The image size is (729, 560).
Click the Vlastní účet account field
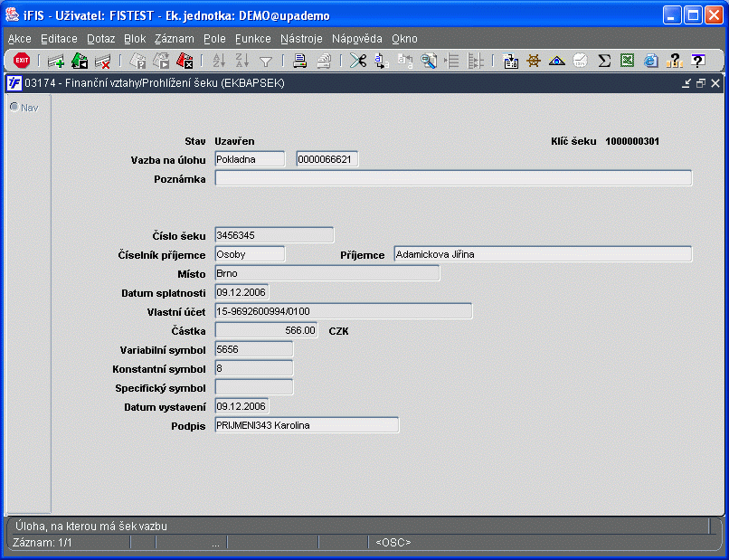344,311
